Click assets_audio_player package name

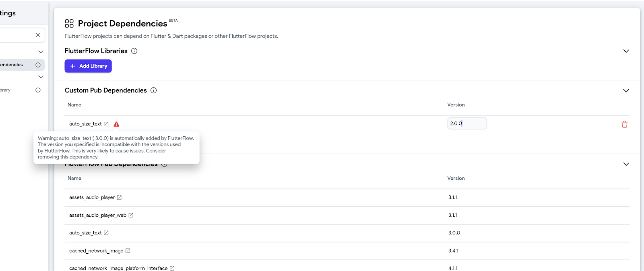click(x=92, y=197)
